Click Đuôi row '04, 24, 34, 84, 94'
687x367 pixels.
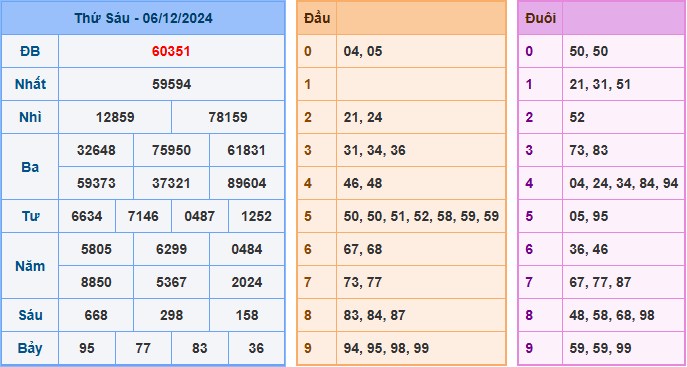click(624, 184)
